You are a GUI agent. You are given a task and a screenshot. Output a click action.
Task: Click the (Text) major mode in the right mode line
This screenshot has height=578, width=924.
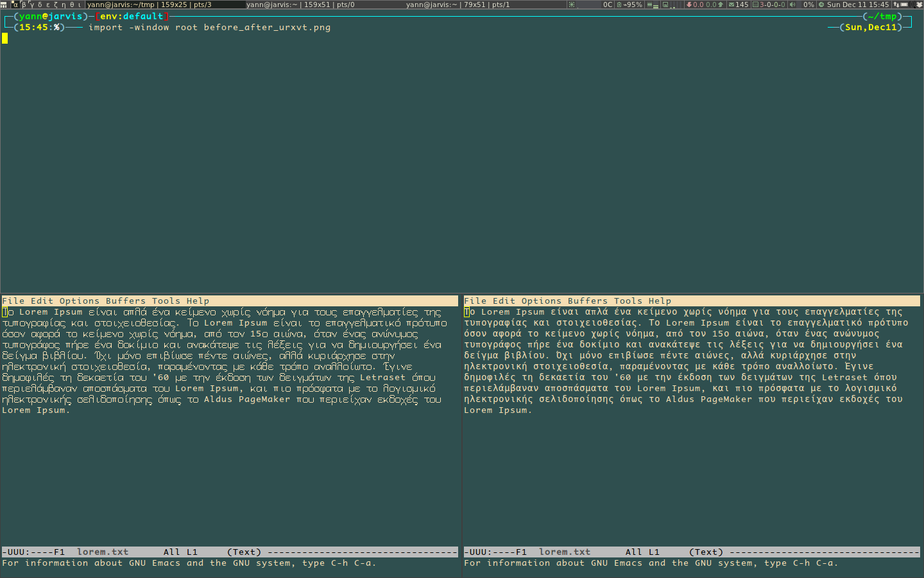point(706,552)
